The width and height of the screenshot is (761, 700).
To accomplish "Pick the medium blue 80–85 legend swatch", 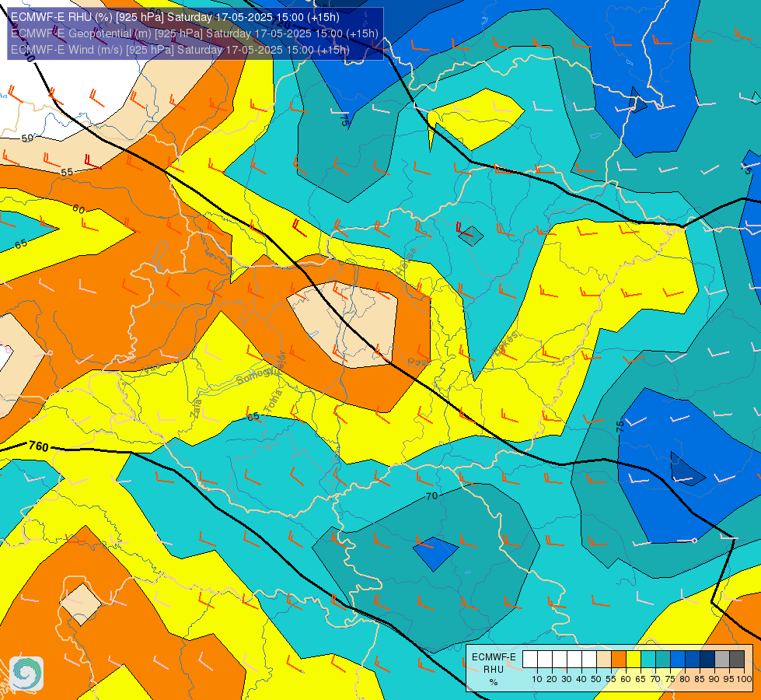I will [x=693, y=660].
